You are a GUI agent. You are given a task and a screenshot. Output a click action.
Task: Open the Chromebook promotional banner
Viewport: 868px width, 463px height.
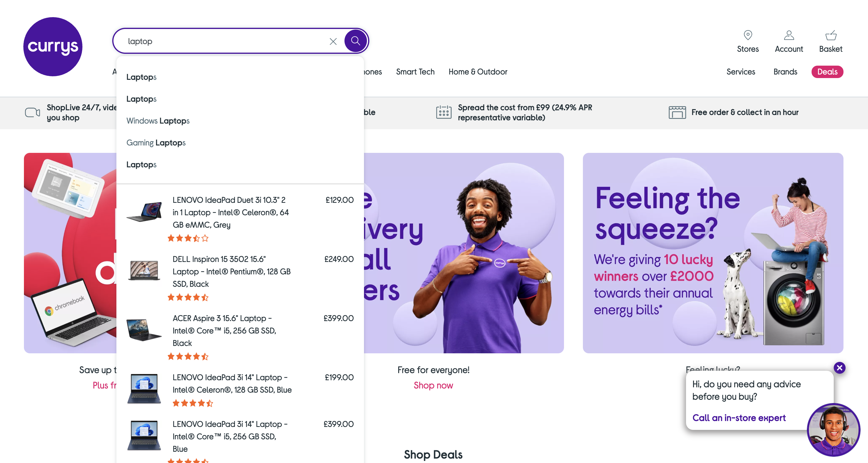coord(70,253)
